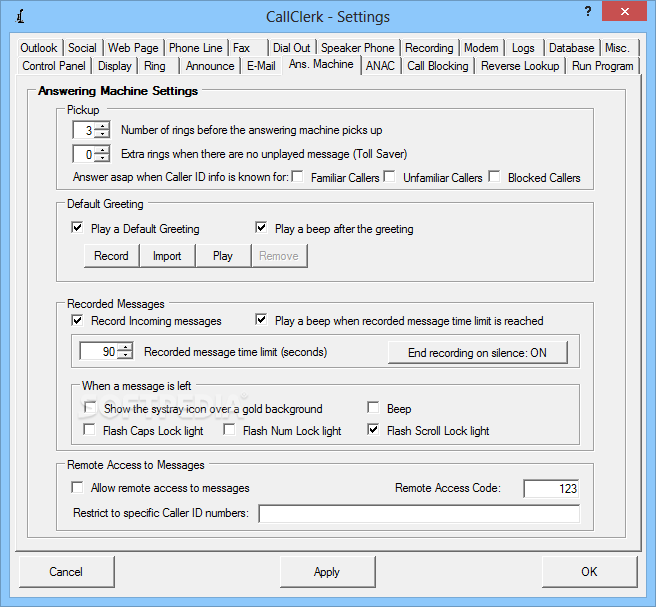The image size is (656, 607).
Task: Enable systray icon over gold background
Action: click(x=90, y=407)
